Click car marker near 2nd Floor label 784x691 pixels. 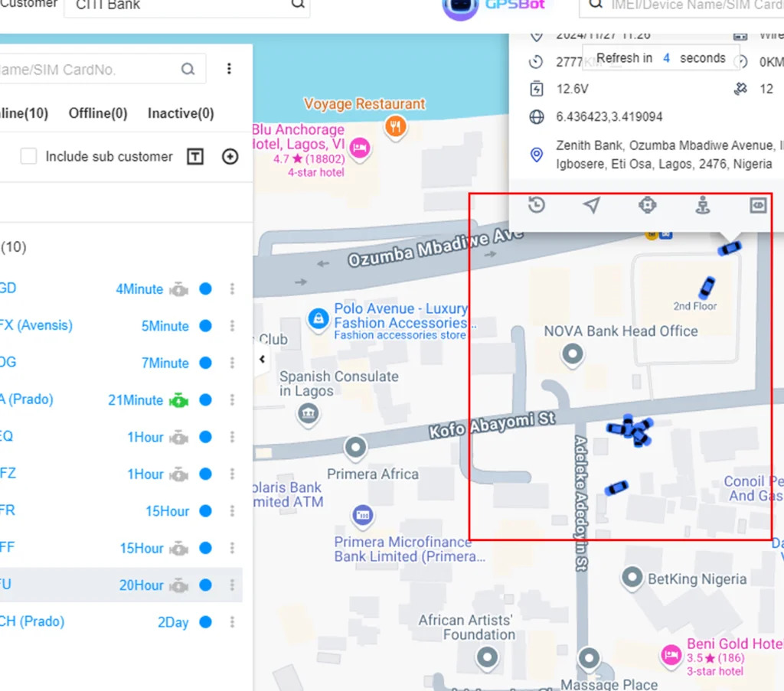click(x=707, y=287)
